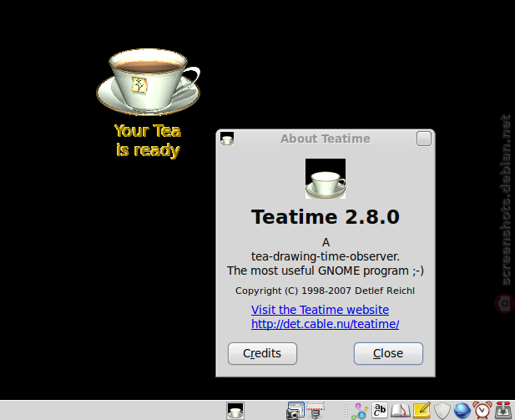
Task: Open the character map 'abc' icon
Action: pos(380,411)
